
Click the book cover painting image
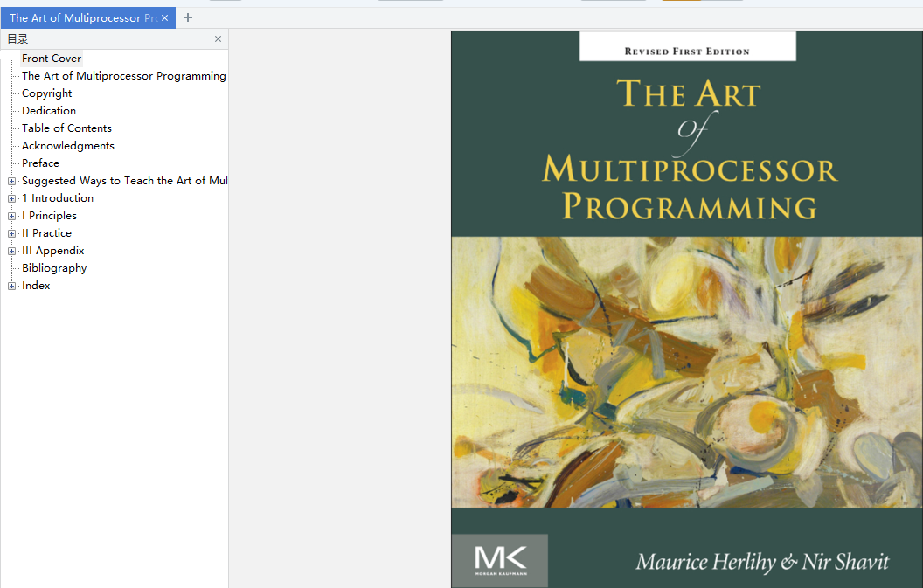(x=686, y=372)
